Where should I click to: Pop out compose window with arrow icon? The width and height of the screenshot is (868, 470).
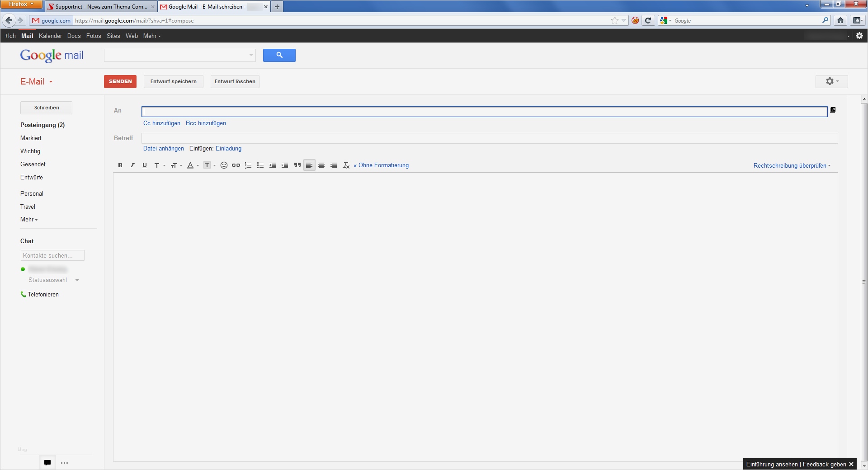833,110
